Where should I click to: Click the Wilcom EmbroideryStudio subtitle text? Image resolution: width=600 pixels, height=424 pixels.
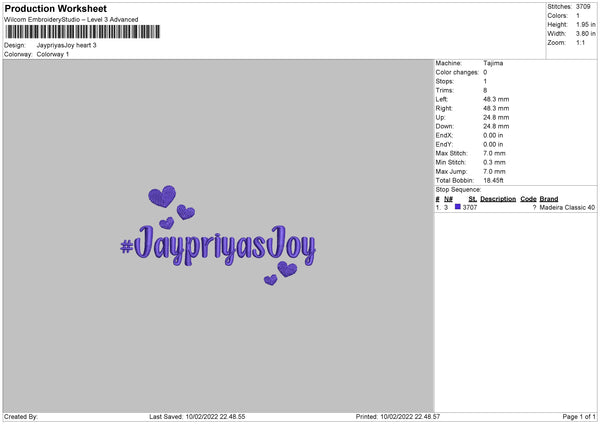pyautogui.click(x=71, y=20)
